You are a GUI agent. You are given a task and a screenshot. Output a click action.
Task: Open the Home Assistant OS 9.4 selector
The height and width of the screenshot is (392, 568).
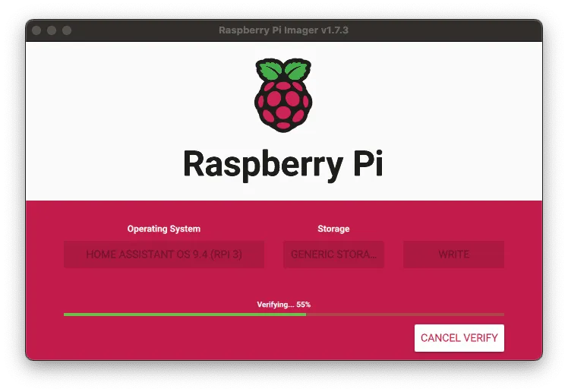point(164,254)
